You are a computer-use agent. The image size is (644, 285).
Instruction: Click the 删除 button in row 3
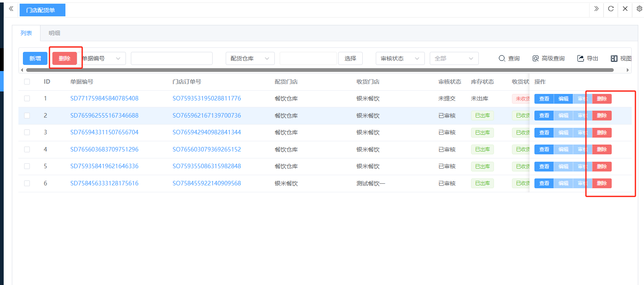coord(602,133)
